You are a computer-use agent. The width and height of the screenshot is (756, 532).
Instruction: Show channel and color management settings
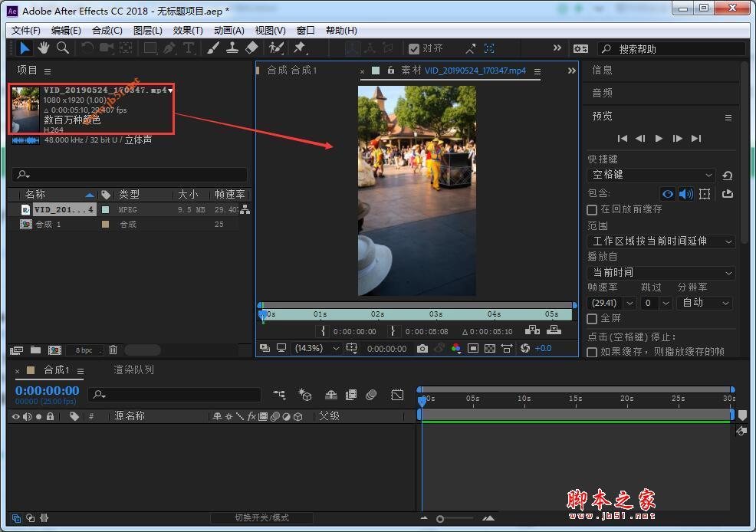[456, 348]
